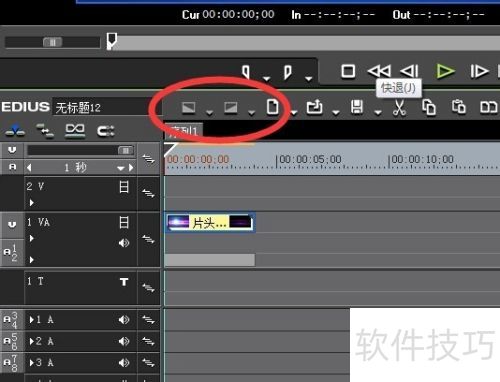Click the Stop playback button
Viewport: 500px width, 382px height.
coord(348,71)
